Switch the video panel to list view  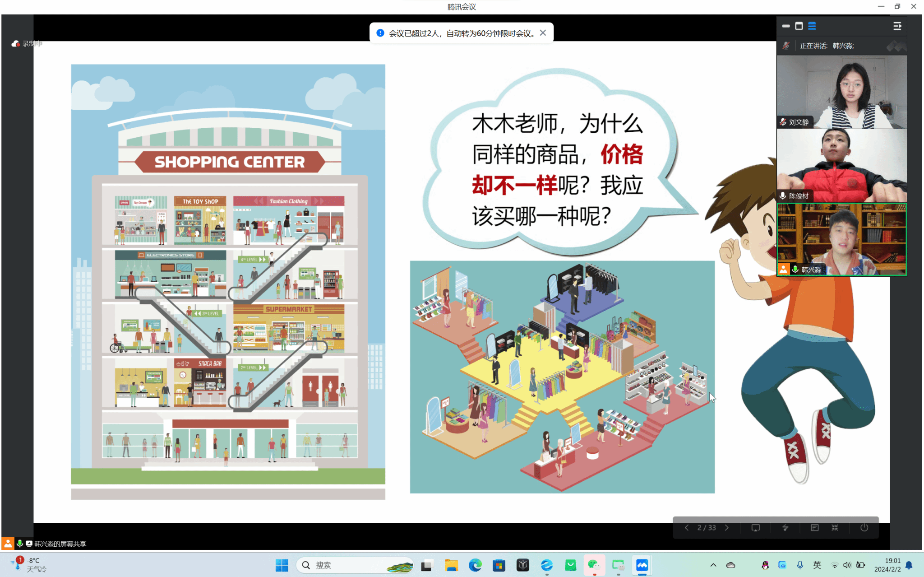click(812, 26)
